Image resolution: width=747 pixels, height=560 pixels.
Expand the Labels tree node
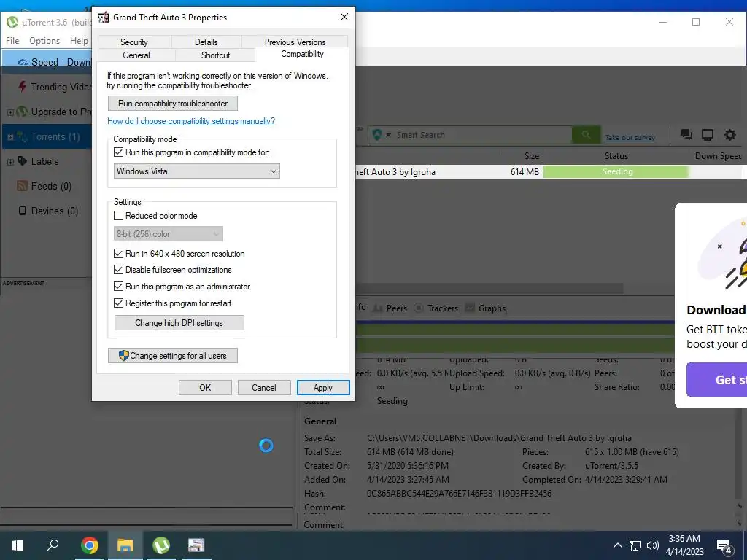pos(10,162)
